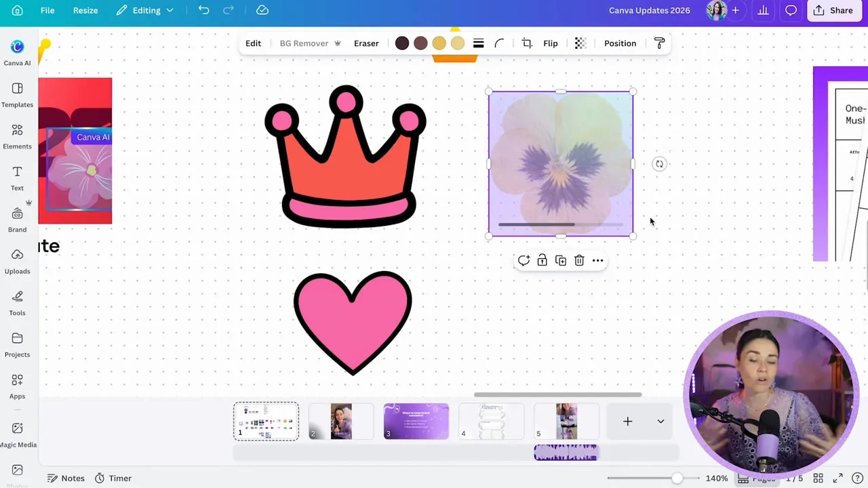This screenshot has width=868, height=488.
Task: Click the Flip button
Action: coord(551,43)
